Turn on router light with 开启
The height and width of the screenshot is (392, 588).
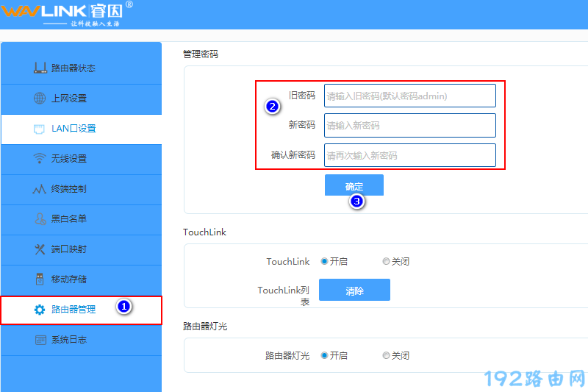pos(324,355)
